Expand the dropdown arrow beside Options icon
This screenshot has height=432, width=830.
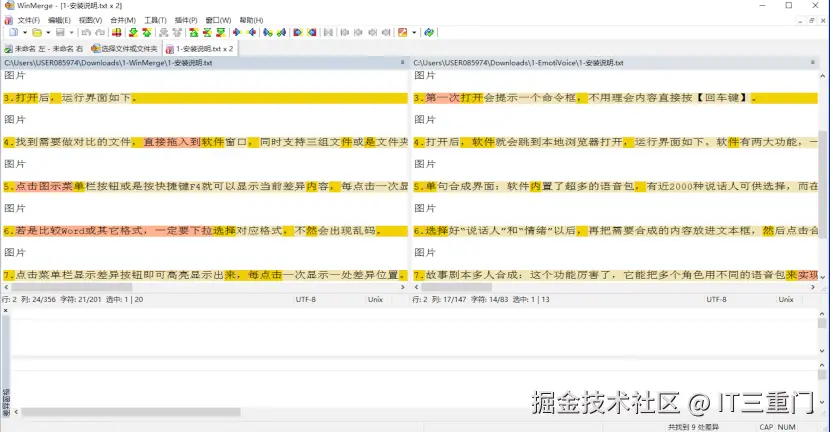click(414, 32)
